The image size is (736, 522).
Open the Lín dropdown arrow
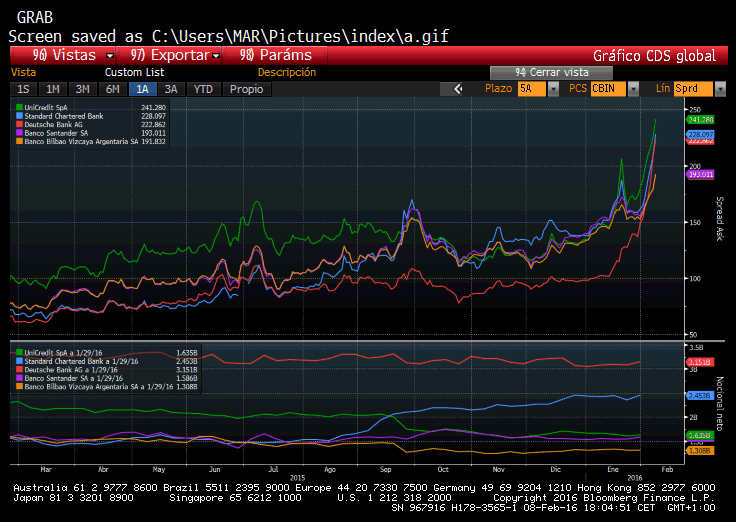coord(720,89)
